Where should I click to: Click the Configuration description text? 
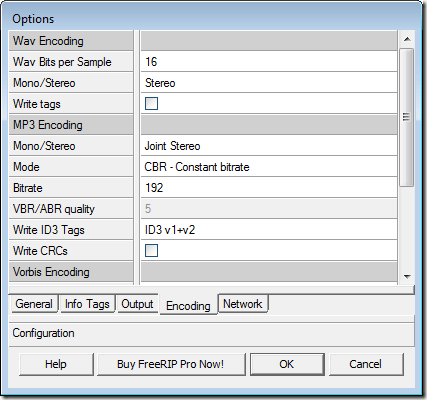pyautogui.click(x=43, y=333)
